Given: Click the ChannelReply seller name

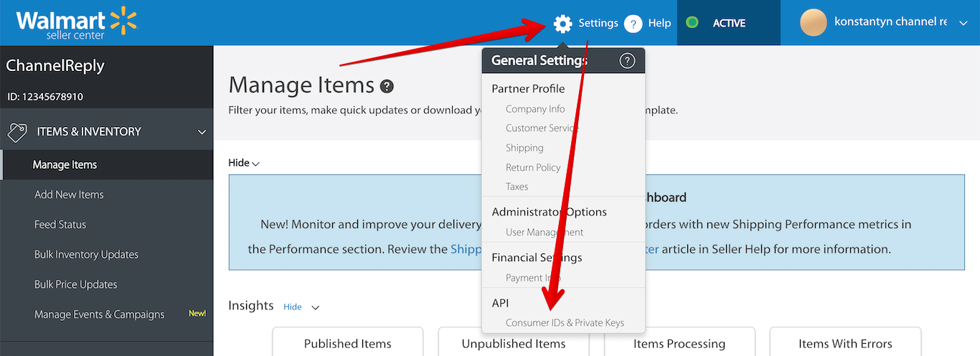Looking at the screenshot, I should [55, 65].
